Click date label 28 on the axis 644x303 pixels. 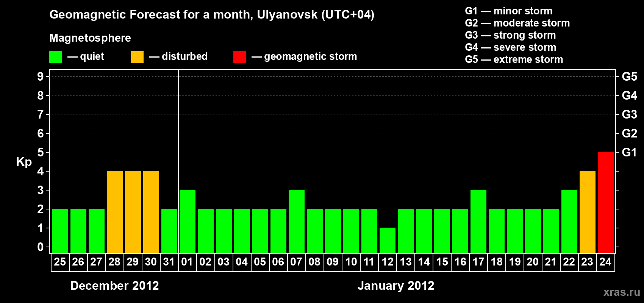[x=114, y=262]
